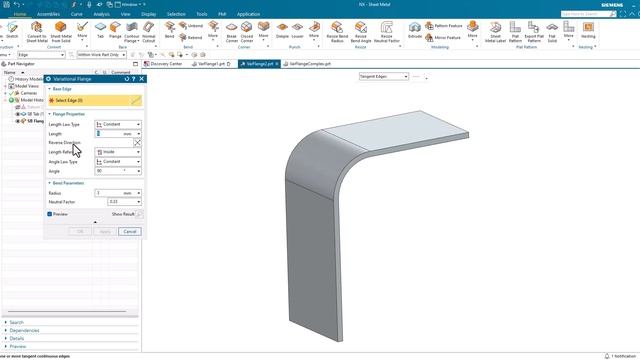Click the Pattern Feature tool

(444, 26)
